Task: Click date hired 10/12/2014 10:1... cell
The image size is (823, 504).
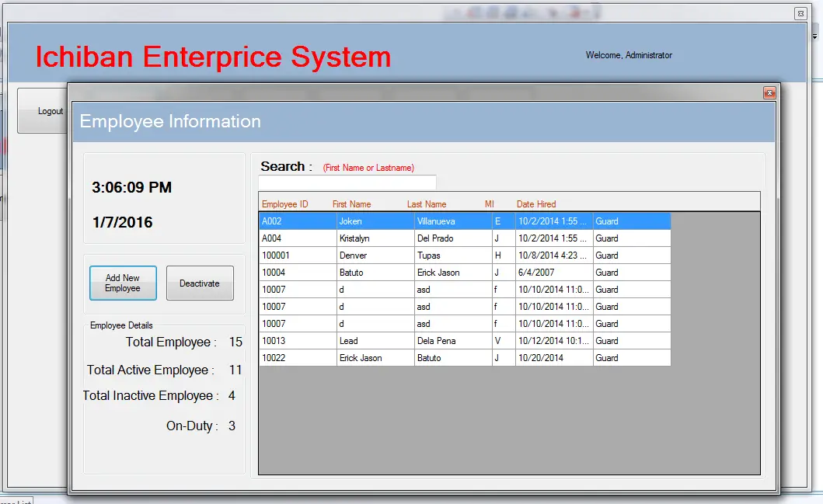Action: pos(554,340)
